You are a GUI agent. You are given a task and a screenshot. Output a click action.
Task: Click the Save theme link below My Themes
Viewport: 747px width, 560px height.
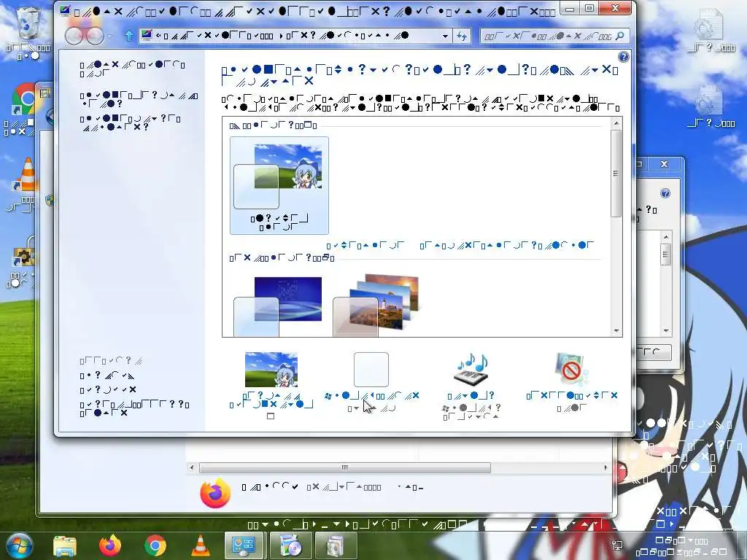(366, 245)
